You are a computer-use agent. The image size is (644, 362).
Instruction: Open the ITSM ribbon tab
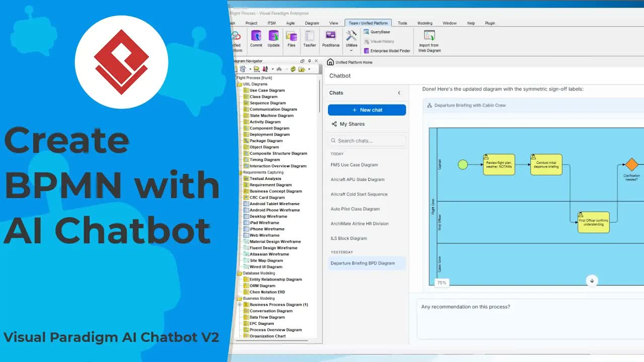272,23
